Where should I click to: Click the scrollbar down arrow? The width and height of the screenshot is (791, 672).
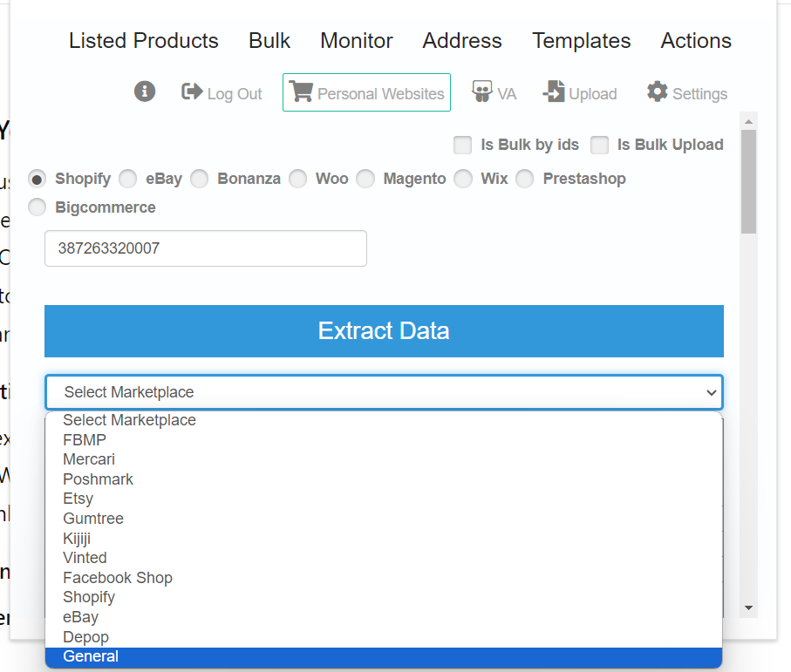pyautogui.click(x=748, y=608)
